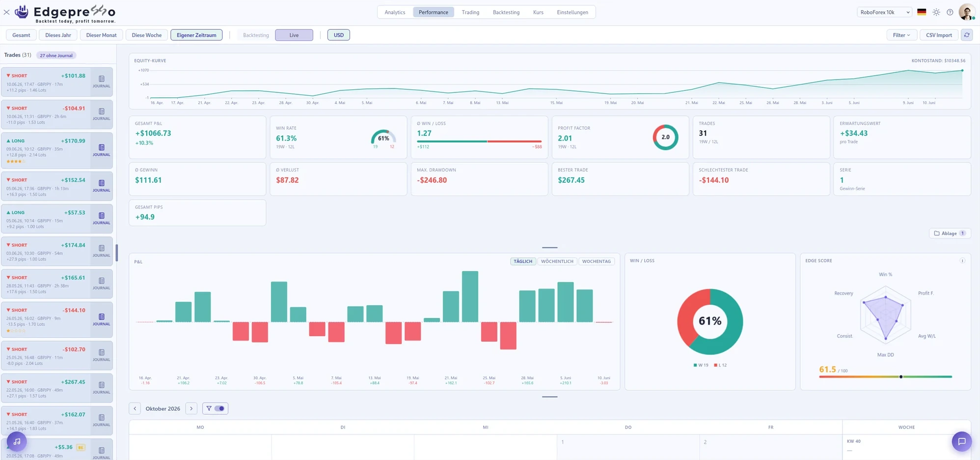The width and height of the screenshot is (980, 460).
Task: Open the Filter dropdown
Action: pos(901,35)
